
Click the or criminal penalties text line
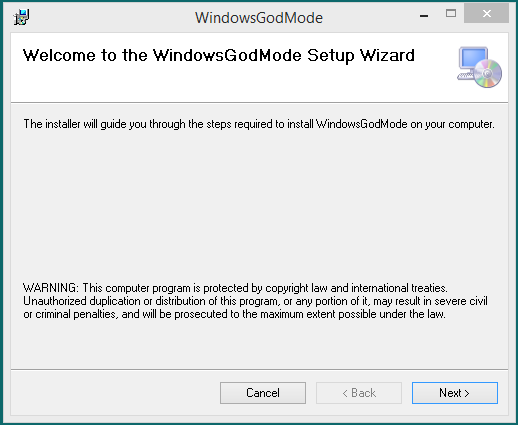[x=234, y=314]
